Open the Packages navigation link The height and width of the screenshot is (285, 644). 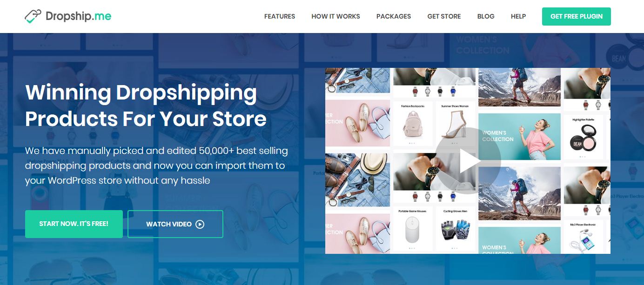[x=394, y=16]
